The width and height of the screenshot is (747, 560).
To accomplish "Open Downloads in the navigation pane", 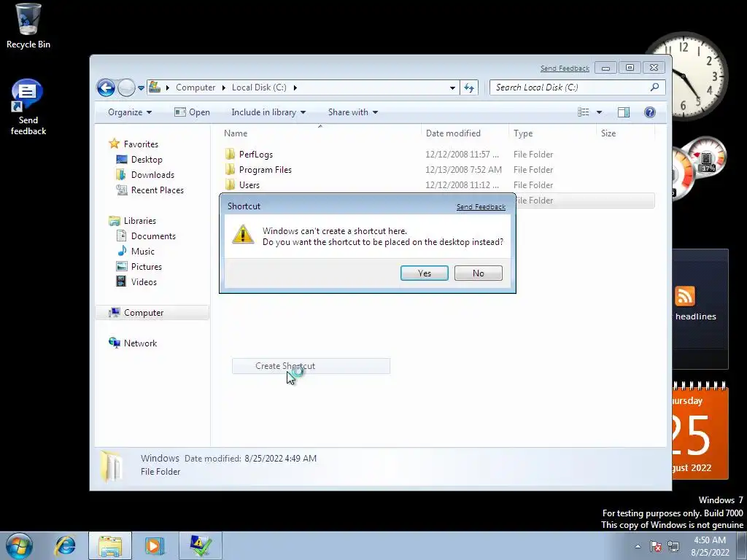I will tap(152, 175).
